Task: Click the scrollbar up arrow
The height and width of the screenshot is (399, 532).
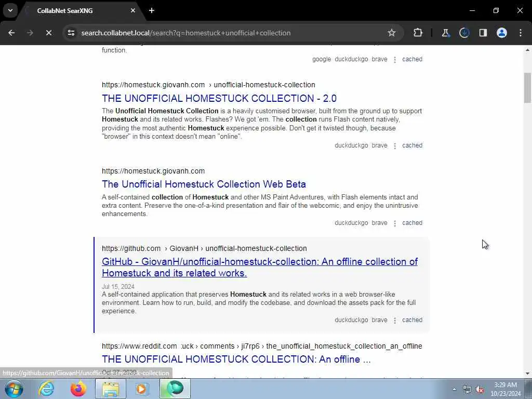Action: pos(527,50)
